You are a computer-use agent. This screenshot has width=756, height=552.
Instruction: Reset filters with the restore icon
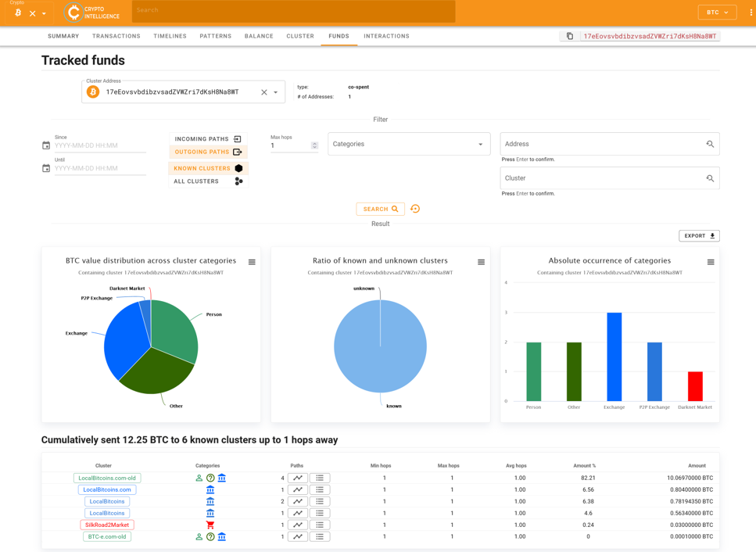tap(415, 209)
